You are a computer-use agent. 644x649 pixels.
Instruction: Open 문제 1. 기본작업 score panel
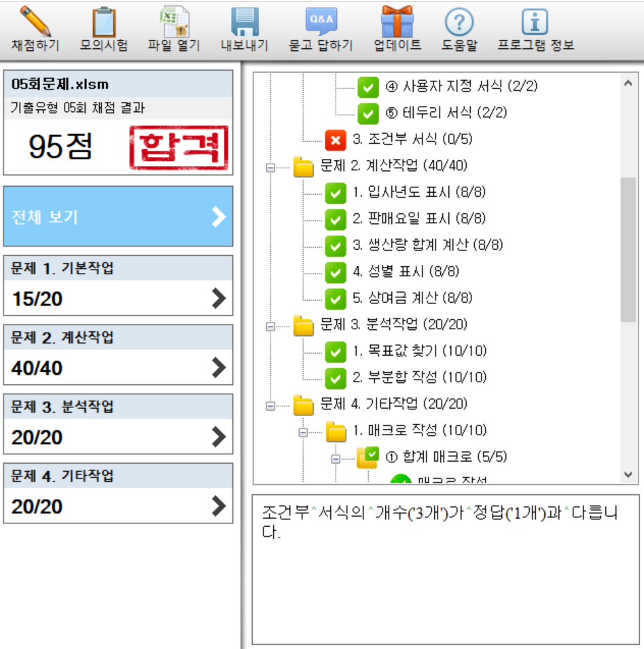tap(118, 286)
